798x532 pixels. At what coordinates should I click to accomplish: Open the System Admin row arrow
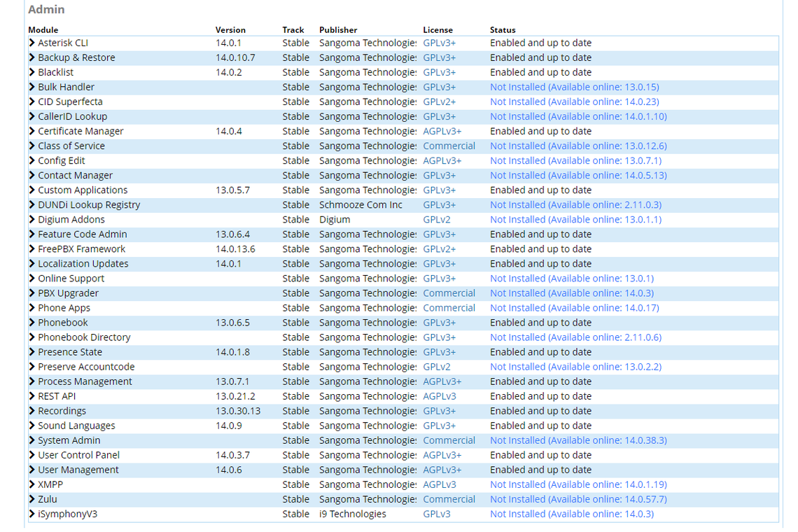[32, 440]
